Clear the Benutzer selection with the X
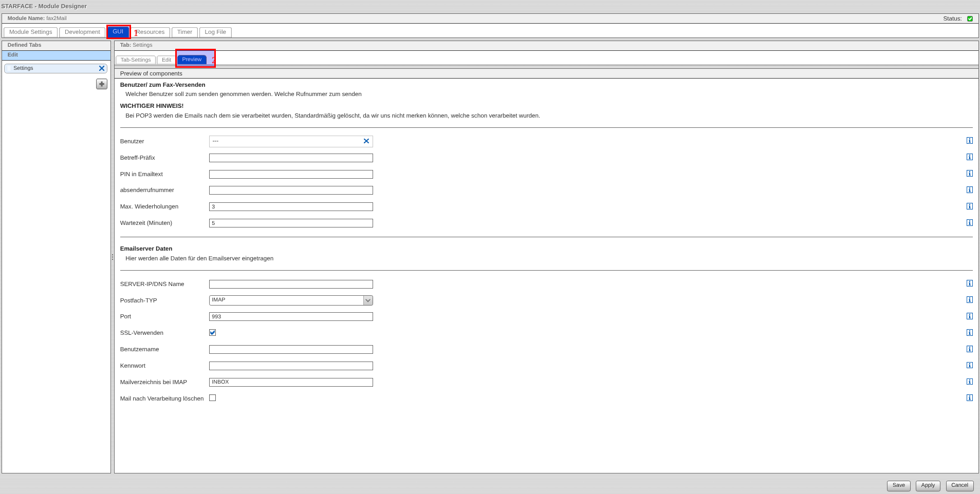 point(366,141)
